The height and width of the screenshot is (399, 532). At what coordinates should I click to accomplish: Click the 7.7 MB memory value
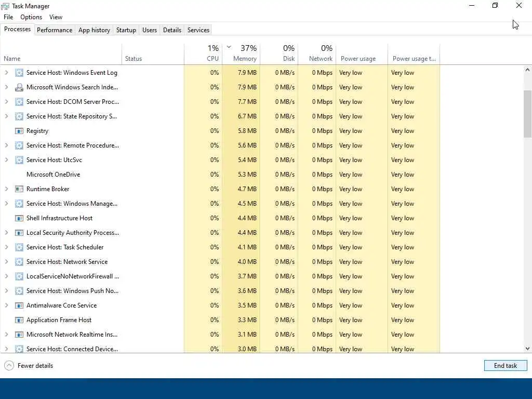pos(247,102)
